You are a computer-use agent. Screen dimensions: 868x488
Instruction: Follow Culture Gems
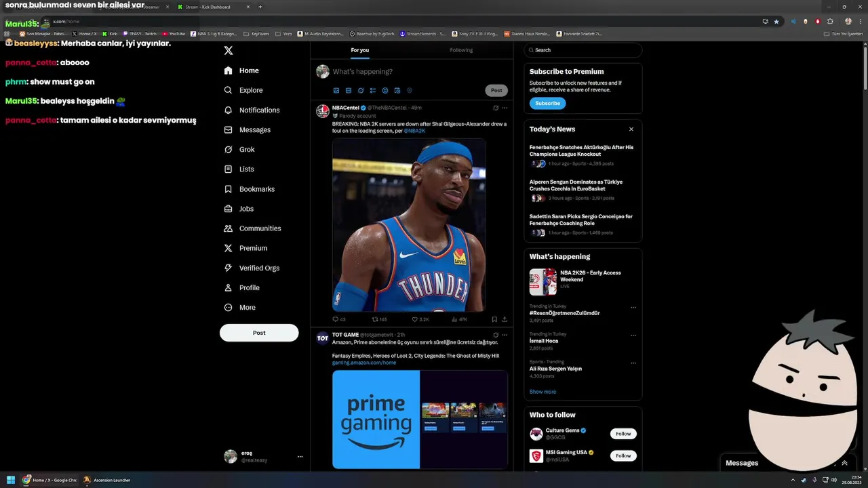coord(623,434)
